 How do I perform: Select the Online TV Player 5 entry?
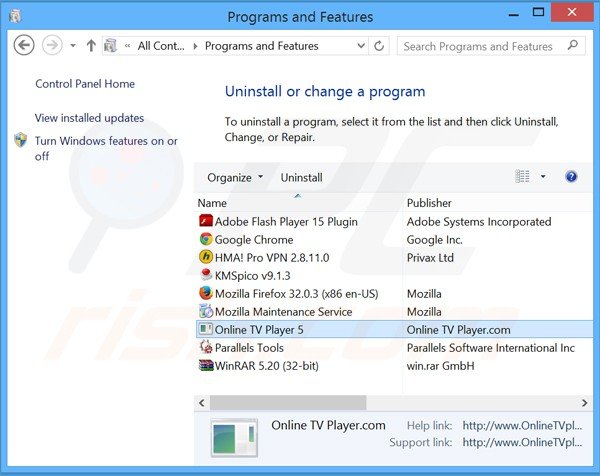[x=259, y=329]
